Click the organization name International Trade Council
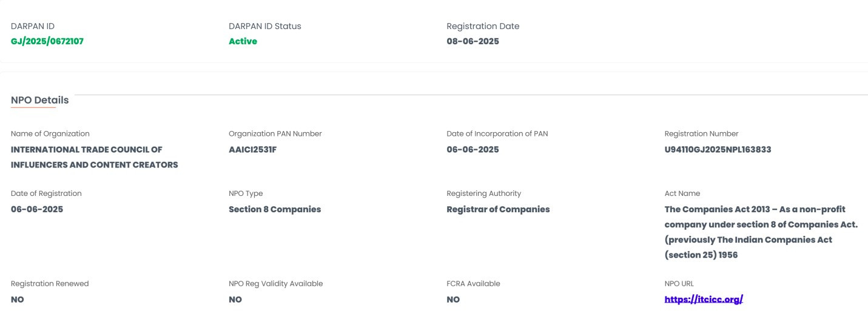868x319 pixels. coord(87,149)
